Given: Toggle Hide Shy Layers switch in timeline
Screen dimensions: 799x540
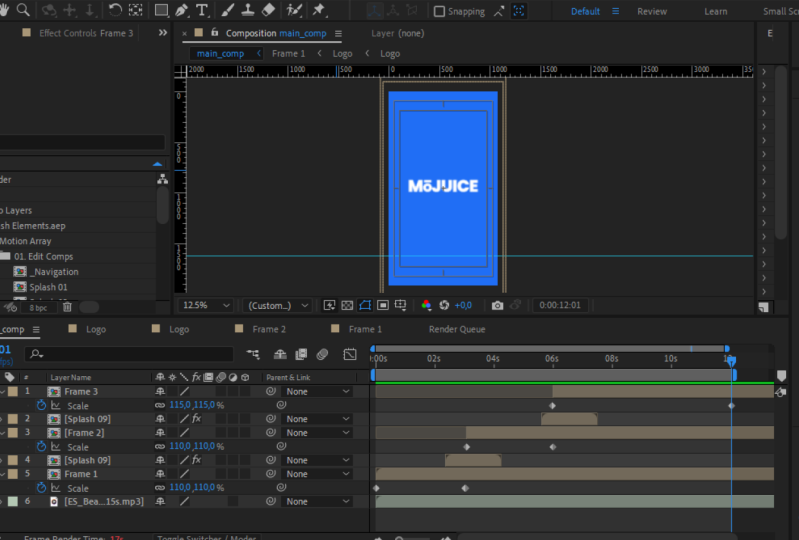Looking at the screenshot, I should [x=280, y=354].
